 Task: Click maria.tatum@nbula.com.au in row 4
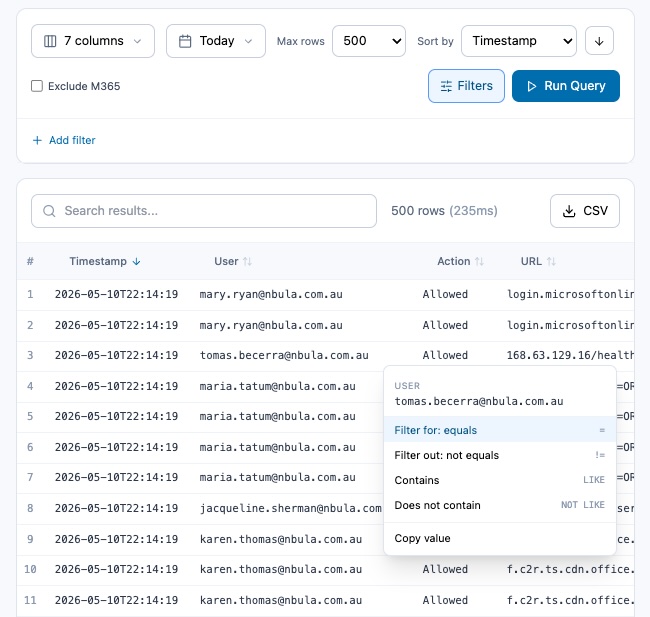pos(277,386)
